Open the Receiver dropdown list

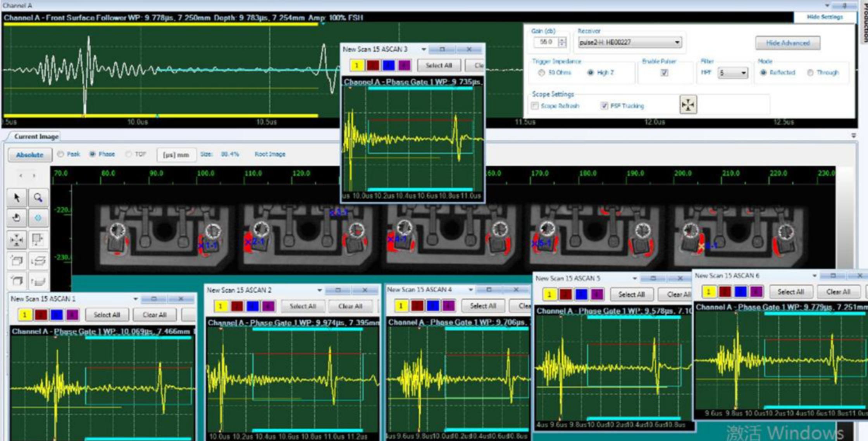tap(677, 42)
